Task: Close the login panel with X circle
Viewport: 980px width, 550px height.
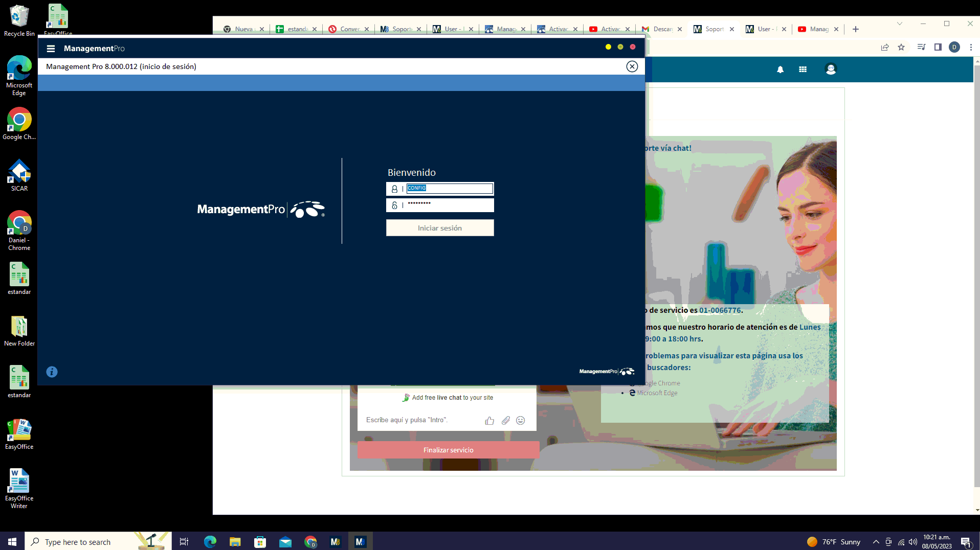Action: pos(632,66)
